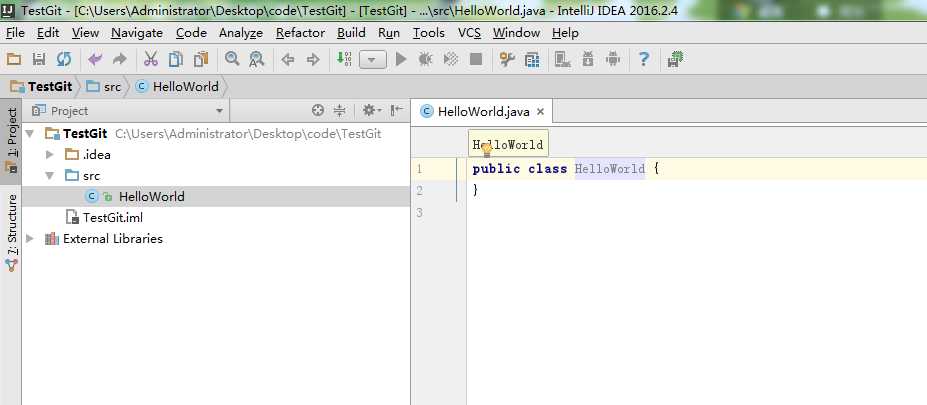Click the Debug bug icon
The width and height of the screenshot is (927, 405).
426,59
